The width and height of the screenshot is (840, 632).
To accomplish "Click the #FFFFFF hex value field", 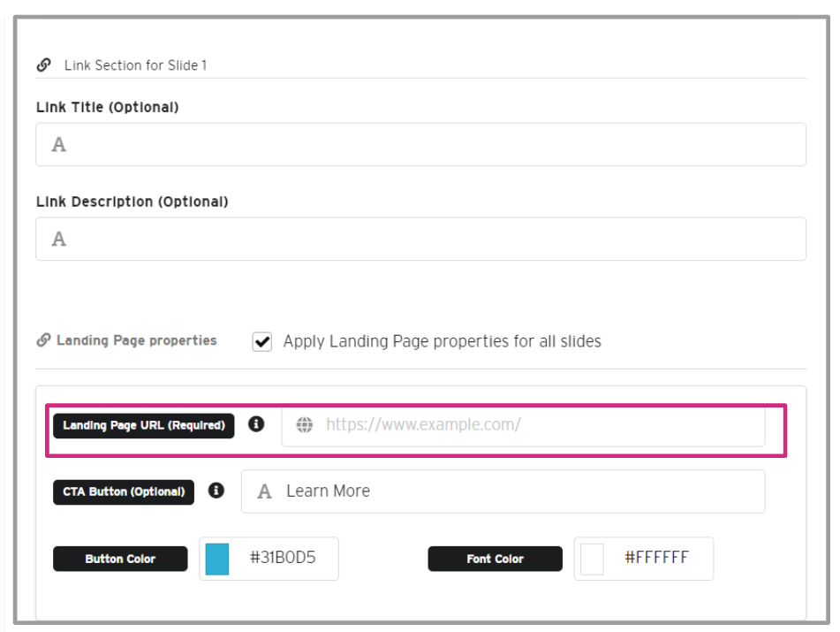I will (x=656, y=559).
